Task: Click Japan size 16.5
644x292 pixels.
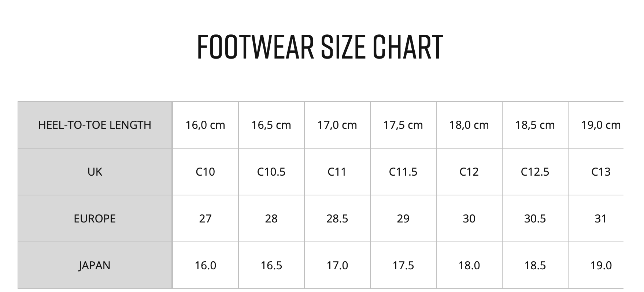Action: click(x=271, y=265)
